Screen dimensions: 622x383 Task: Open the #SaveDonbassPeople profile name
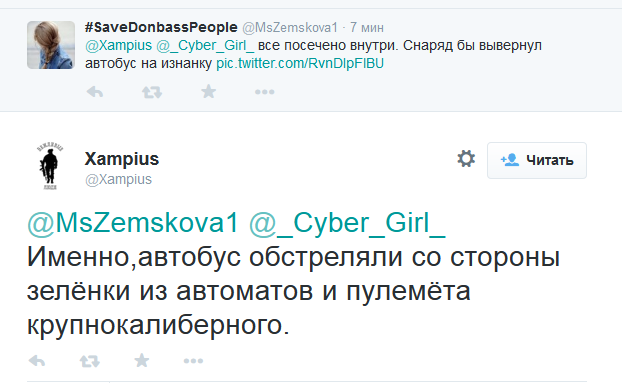[161, 27]
